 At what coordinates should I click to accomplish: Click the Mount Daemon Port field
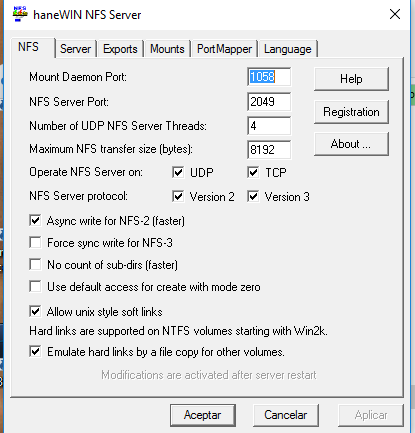[x=269, y=77]
